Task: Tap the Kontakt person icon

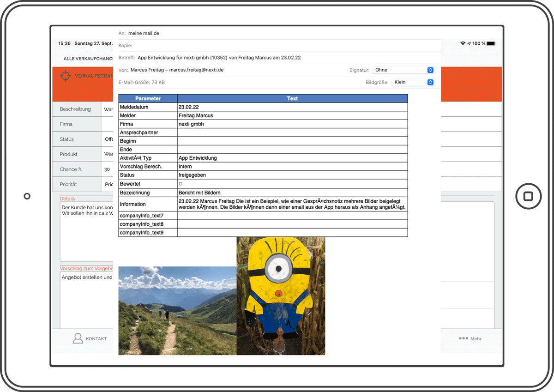Action: pyautogui.click(x=78, y=338)
